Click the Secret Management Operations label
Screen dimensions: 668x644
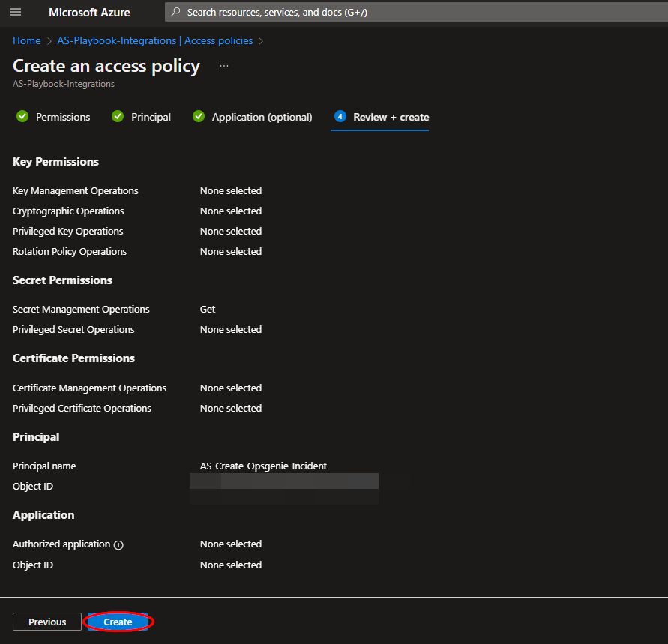click(82, 309)
